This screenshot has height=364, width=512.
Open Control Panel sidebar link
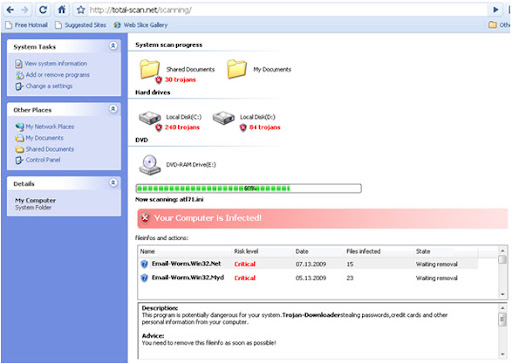point(43,160)
